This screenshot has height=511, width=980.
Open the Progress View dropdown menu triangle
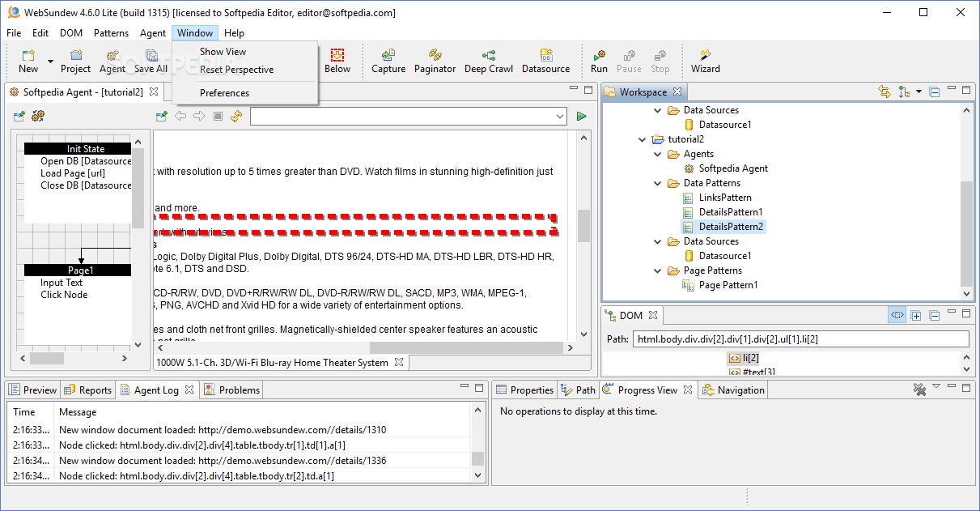[x=936, y=386]
